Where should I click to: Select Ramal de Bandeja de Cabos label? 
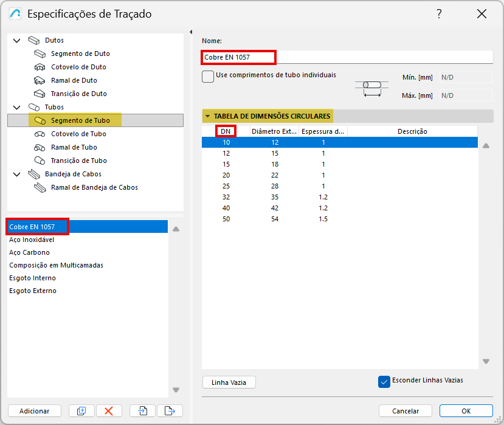coord(94,187)
